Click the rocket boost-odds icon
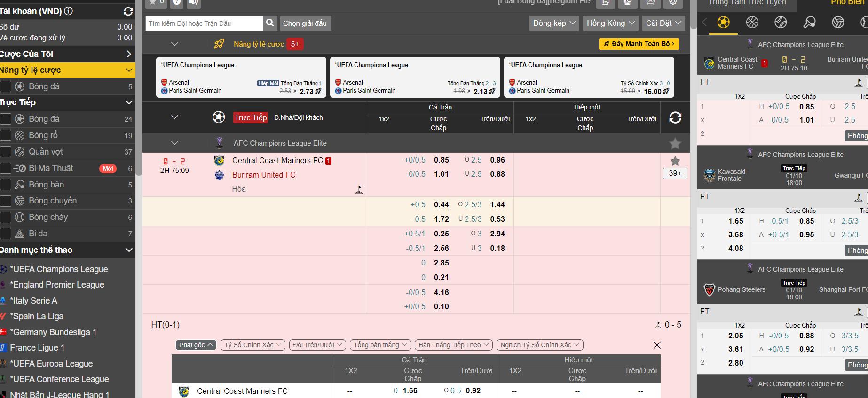Image resolution: width=868 pixels, height=398 pixels. pyautogui.click(x=219, y=44)
